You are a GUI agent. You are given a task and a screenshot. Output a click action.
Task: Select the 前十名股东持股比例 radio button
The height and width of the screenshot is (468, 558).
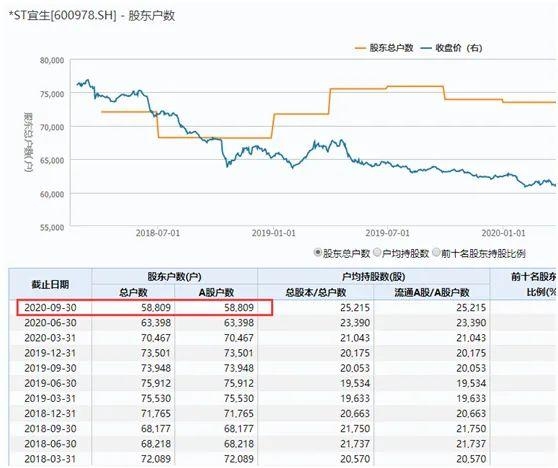click(x=436, y=253)
